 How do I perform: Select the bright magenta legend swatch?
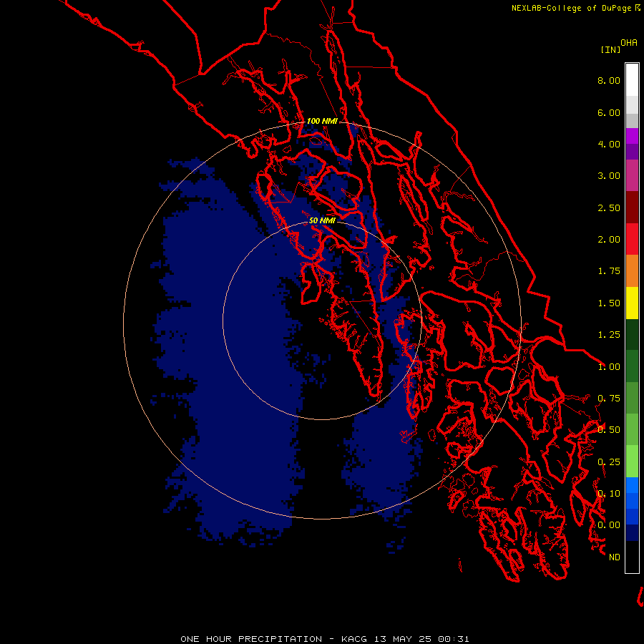coord(632,136)
